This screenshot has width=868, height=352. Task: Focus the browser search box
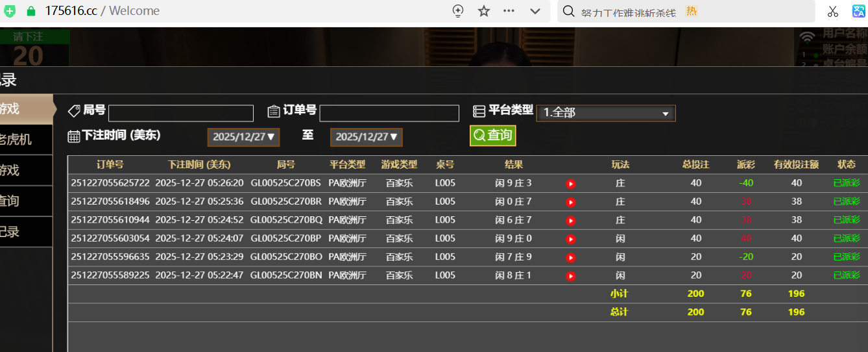[686, 12]
